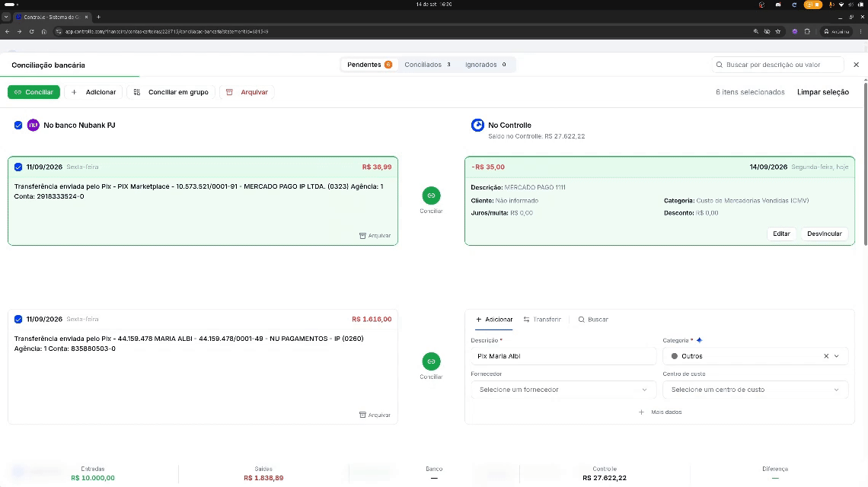Screen dimensions: 868x487
Task: Click the green Conciliar button in toolbar
Action: (x=34, y=92)
